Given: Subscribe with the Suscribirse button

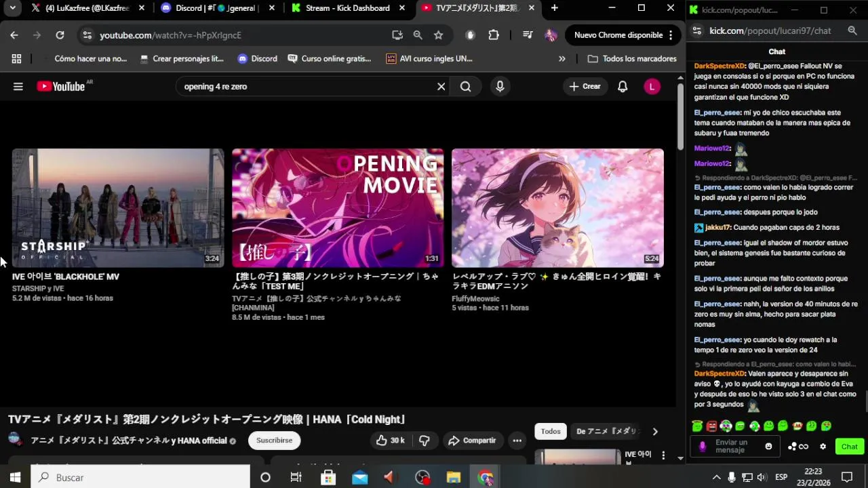Looking at the screenshot, I should (274, 441).
